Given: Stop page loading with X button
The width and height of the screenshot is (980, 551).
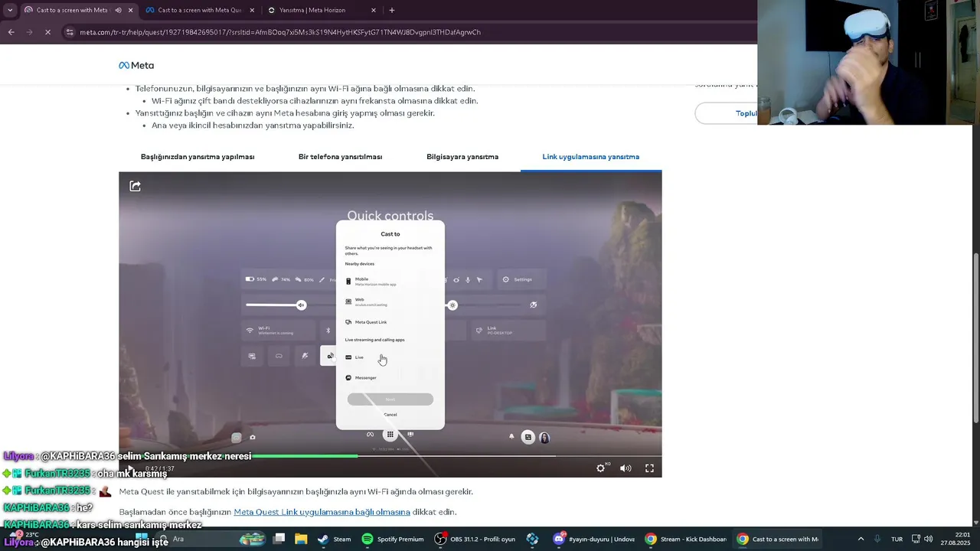Looking at the screenshot, I should coord(47,32).
